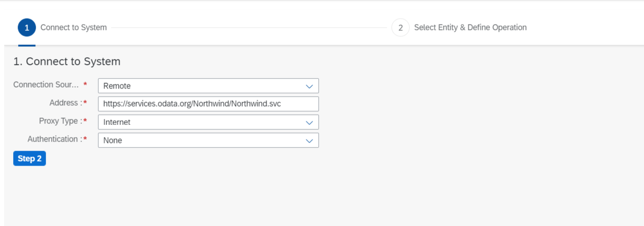This screenshot has width=644, height=226.
Task: Click the Connection Source field label
Action: (46, 85)
